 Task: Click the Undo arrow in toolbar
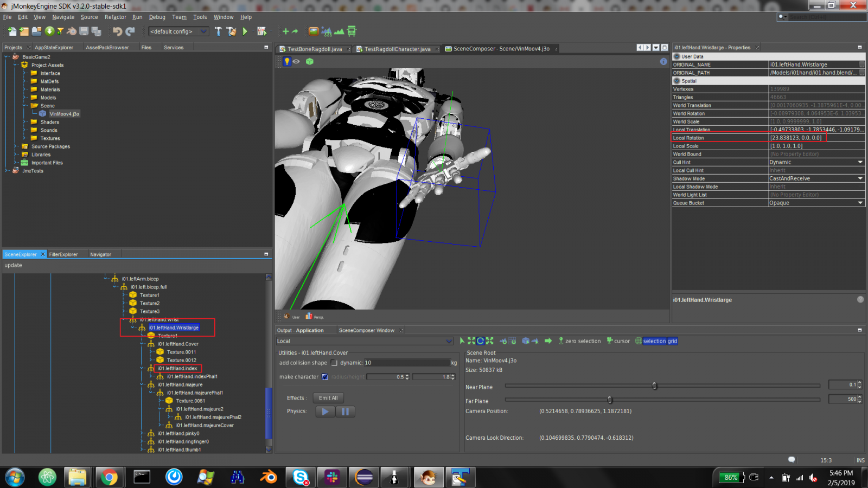[117, 31]
